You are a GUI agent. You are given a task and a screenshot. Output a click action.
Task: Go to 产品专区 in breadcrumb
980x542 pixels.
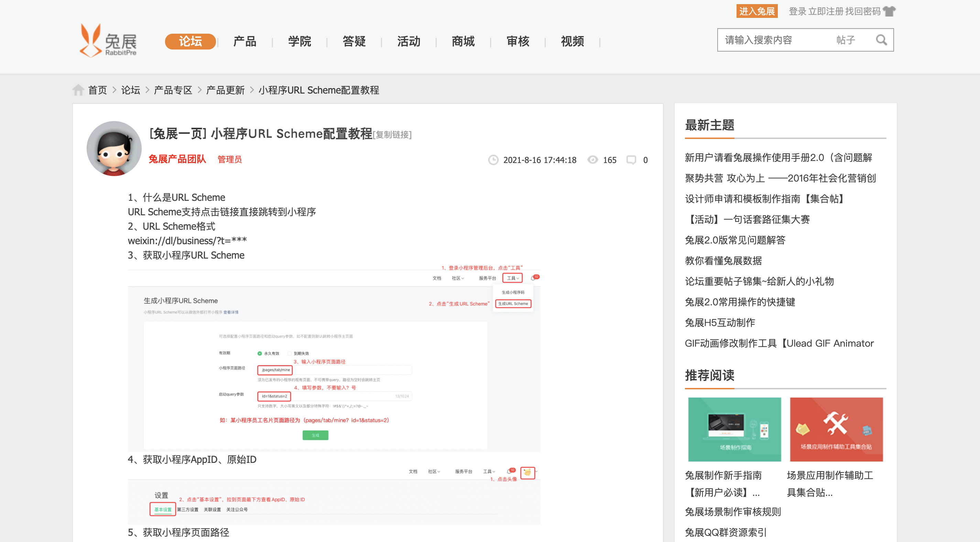(x=173, y=90)
